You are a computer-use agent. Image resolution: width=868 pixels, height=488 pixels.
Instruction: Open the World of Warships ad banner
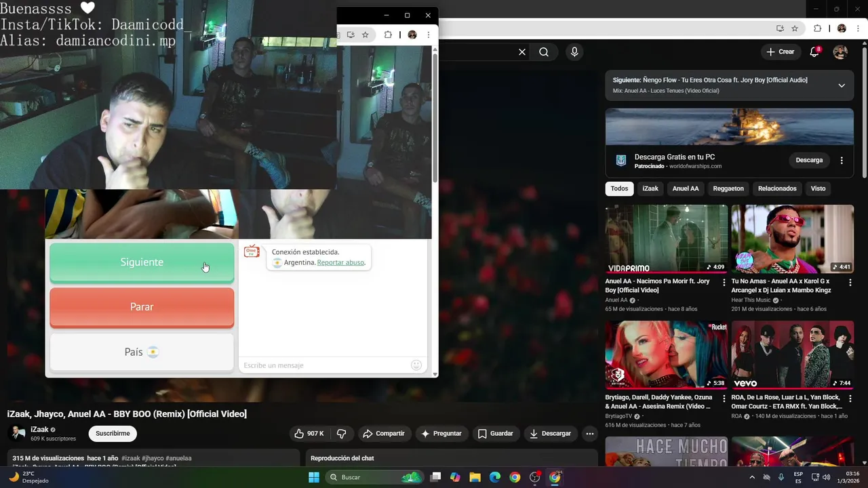pos(730,127)
